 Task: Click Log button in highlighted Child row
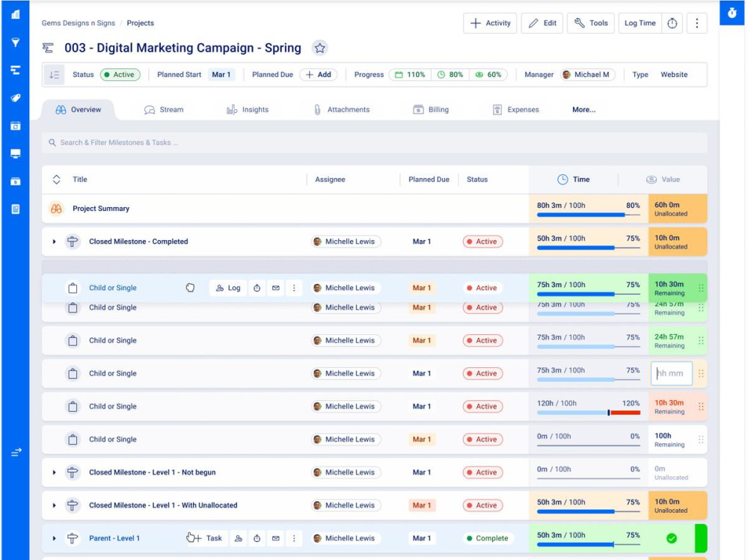tap(228, 288)
